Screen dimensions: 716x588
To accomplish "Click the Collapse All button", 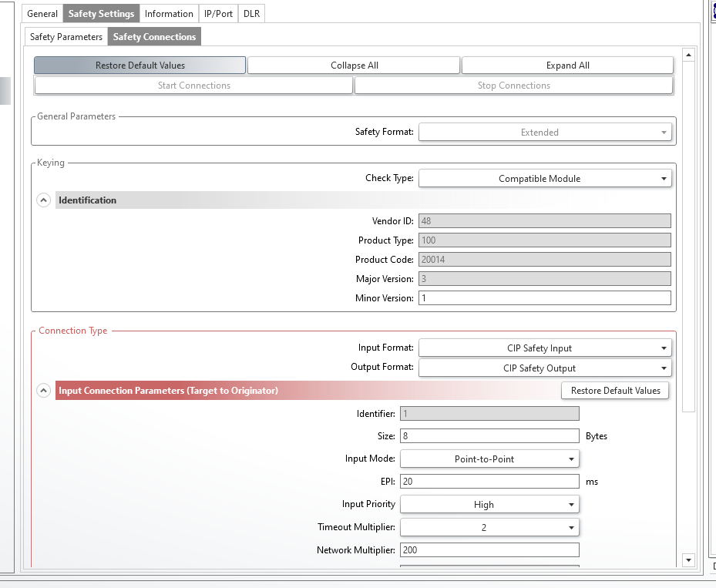I will pos(354,66).
